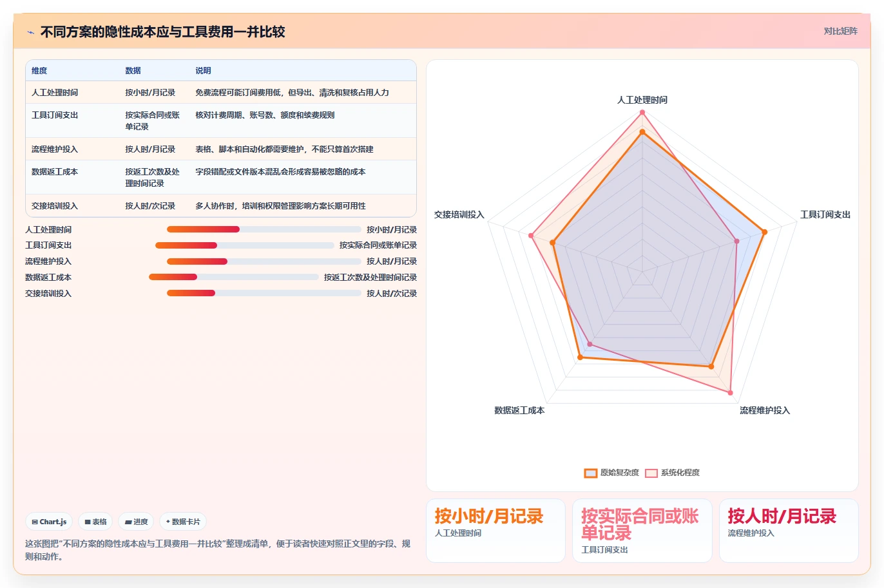Toggle the 系统化程度 legend item
The width and height of the screenshot is (884, 588).
coord(672,473)
